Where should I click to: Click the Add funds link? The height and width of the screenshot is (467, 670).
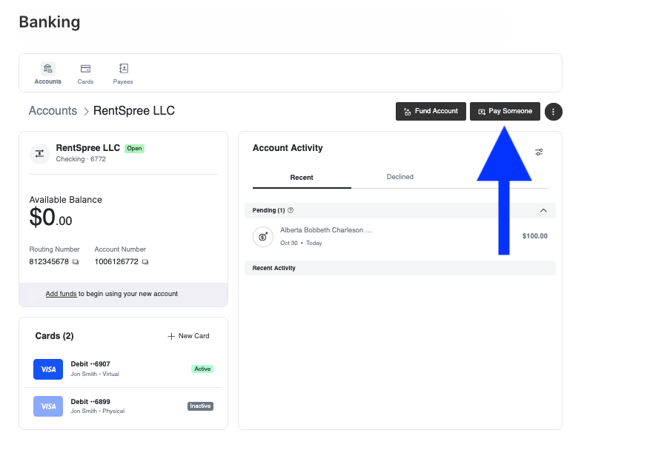61,294
